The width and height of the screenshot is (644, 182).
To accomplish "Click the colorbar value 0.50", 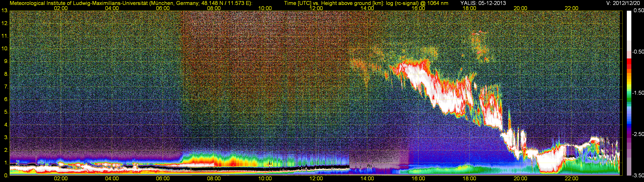I will [x=639, y=10].
